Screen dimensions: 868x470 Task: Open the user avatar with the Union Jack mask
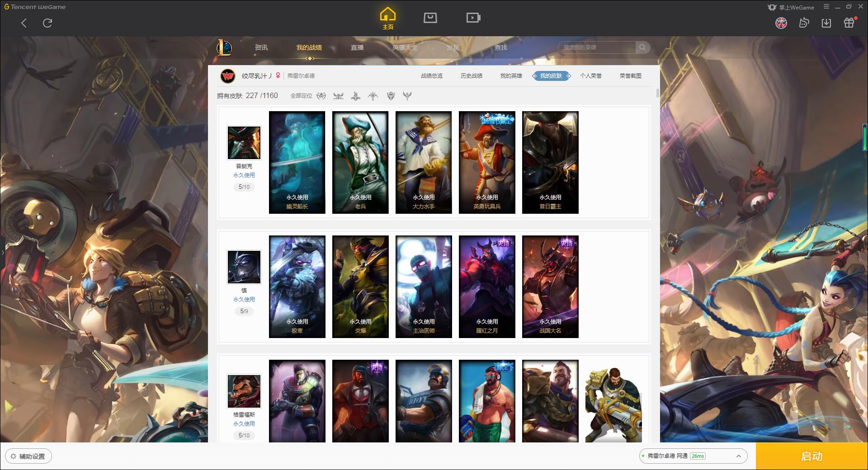coord(781,23)
